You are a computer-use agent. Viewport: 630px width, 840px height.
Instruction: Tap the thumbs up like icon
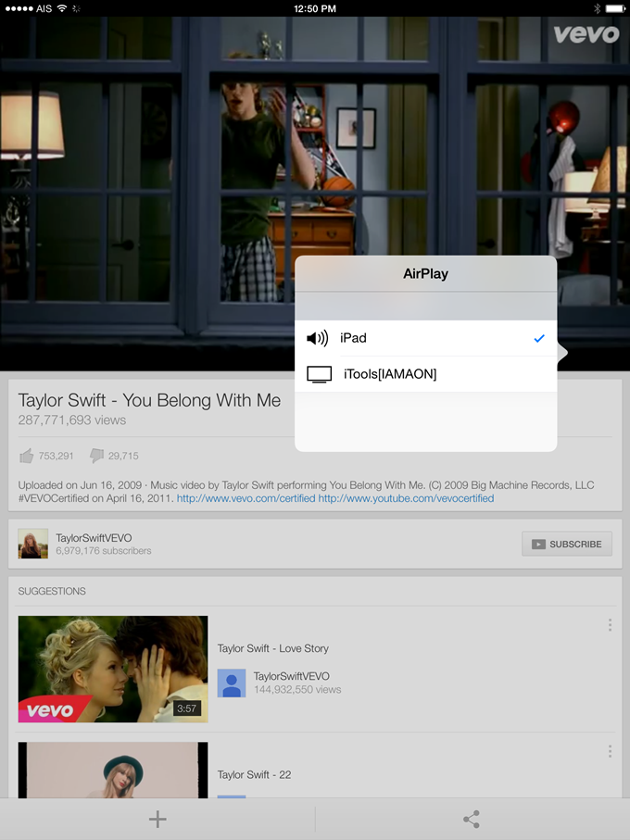point(26,456)
